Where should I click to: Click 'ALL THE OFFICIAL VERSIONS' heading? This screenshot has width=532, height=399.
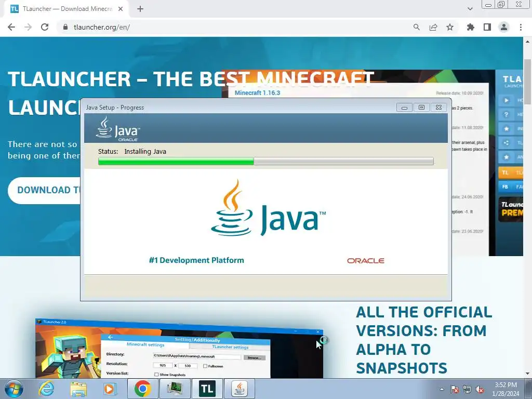tap(424, 340)
